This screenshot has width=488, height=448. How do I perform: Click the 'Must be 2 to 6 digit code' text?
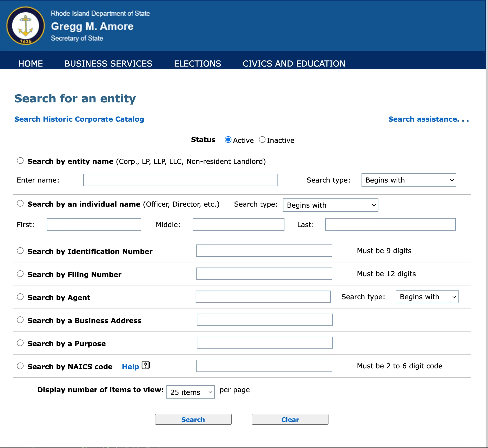[x=399, y=366]
